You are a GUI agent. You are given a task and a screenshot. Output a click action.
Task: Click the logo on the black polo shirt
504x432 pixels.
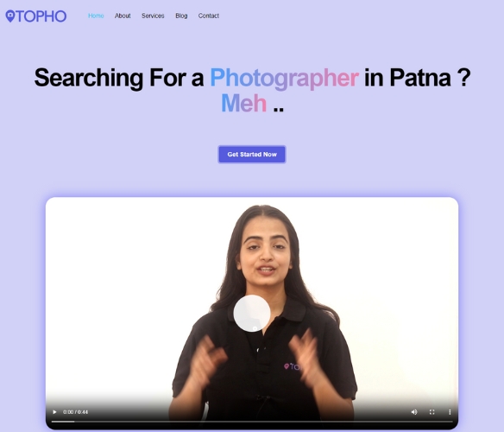click(x=291, y=366)
